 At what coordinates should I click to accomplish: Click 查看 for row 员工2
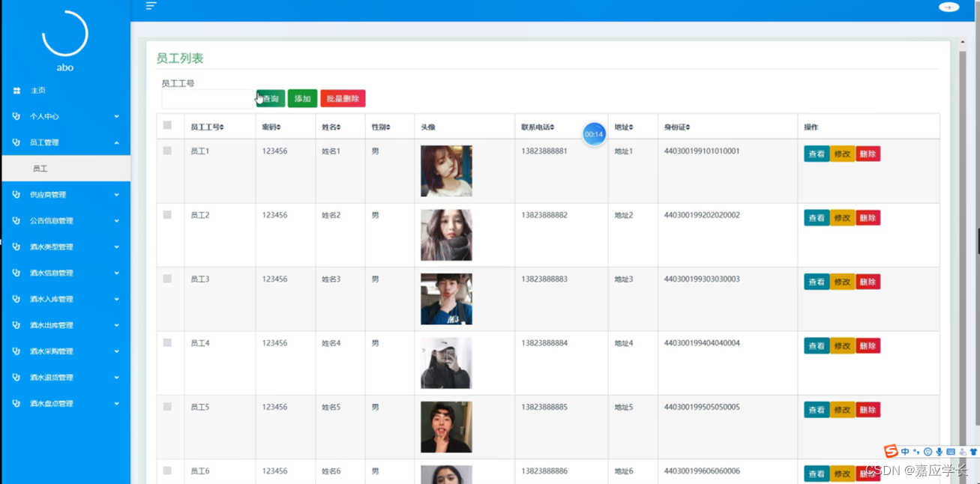817,218
